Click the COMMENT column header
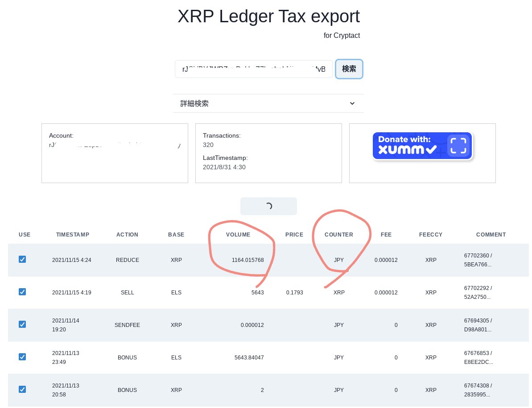 [x=491, y=234]
